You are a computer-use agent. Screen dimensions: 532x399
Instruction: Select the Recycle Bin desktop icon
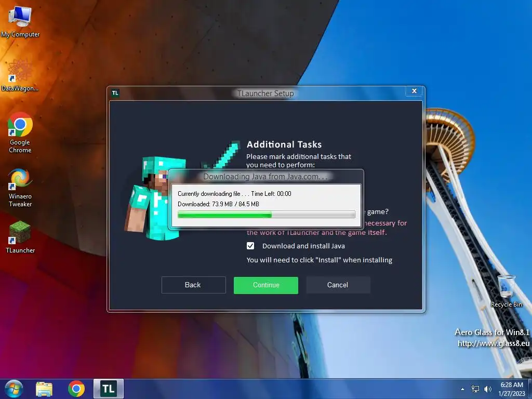pyautogui.click(x=506, y=291)
